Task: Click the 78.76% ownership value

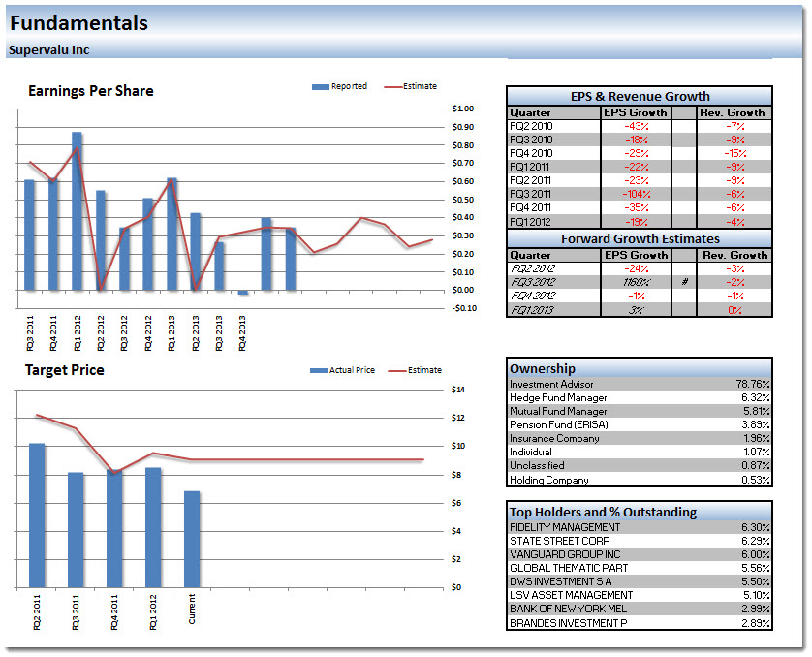Action: [753, 384]
